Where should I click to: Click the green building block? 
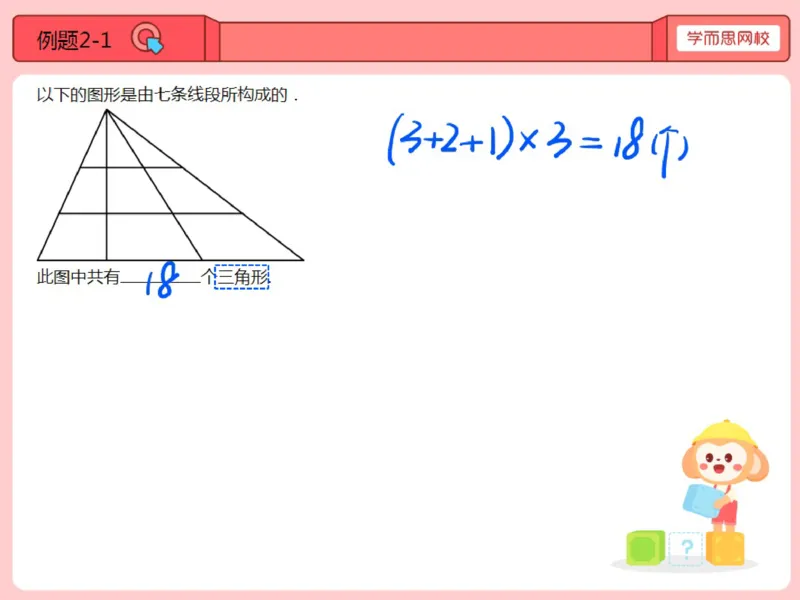(x=645, y=547)
